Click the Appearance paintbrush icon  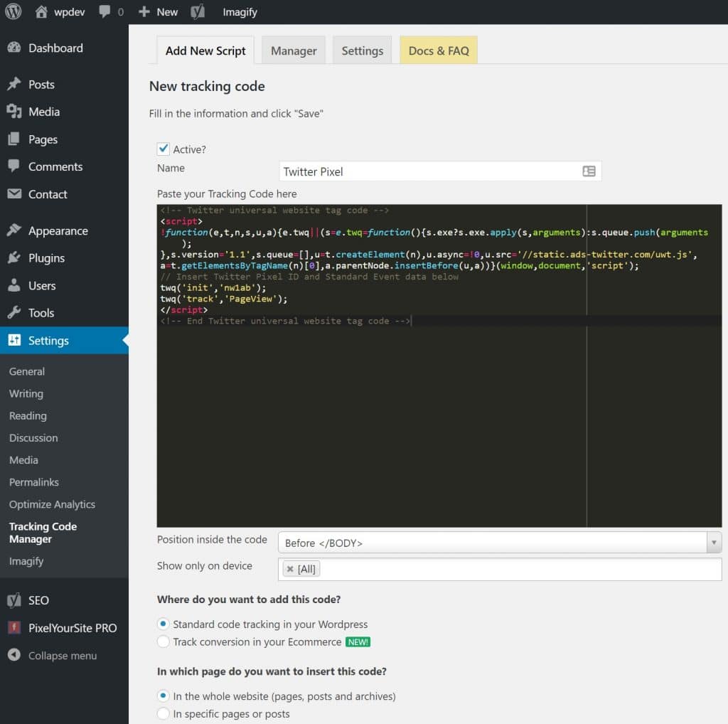click(14, 230)
